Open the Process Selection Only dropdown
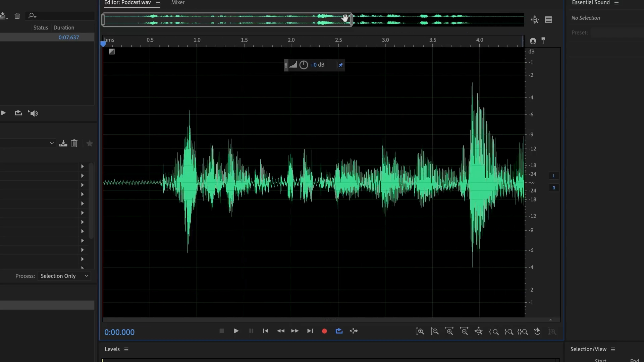 [64, 276]
